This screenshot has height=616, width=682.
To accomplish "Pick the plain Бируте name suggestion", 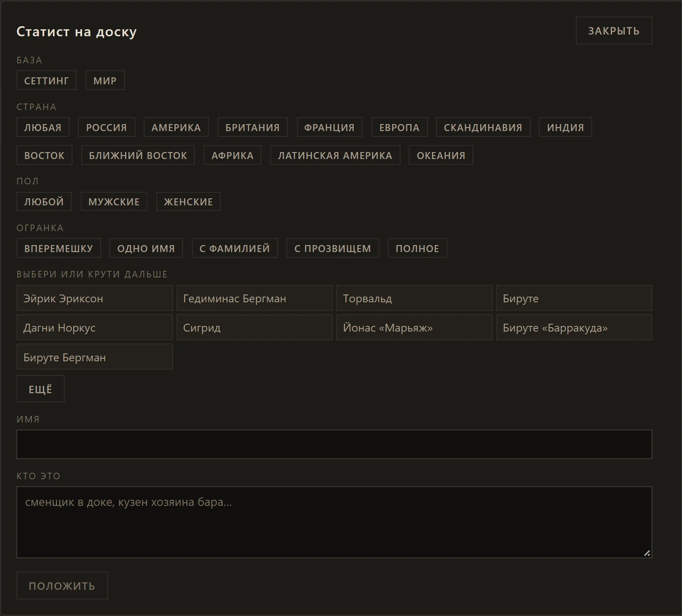I will tap(574, 298).
